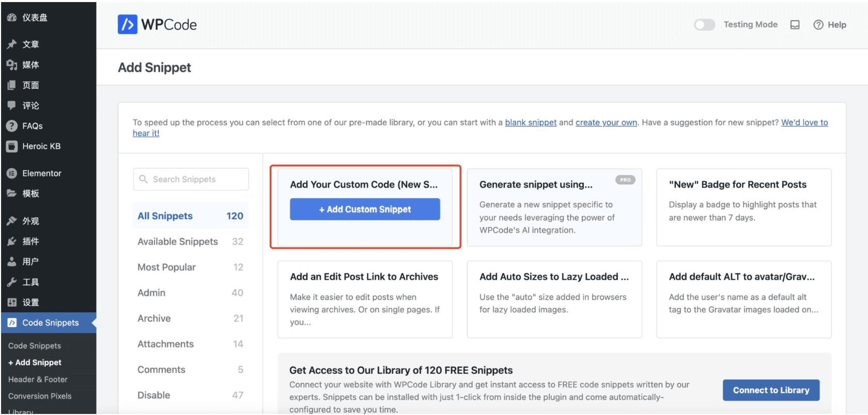Click the search magnifier icon
Screen dimensions: 868x415
tap(143, 179)
